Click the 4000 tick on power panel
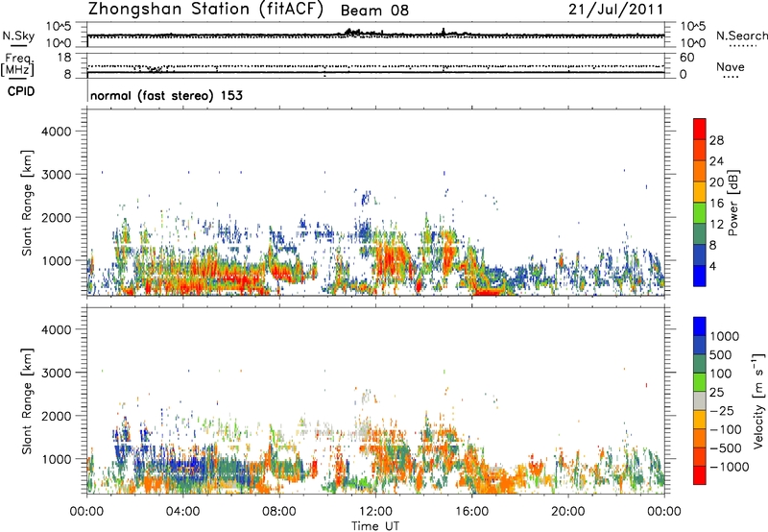The width and height of the screenshot is (768, 532). tap(57, 132)
